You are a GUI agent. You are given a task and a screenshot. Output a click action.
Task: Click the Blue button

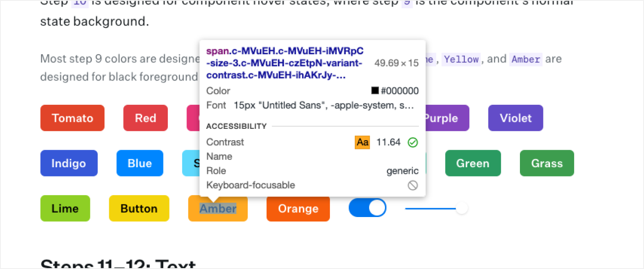tap(140, 163)
